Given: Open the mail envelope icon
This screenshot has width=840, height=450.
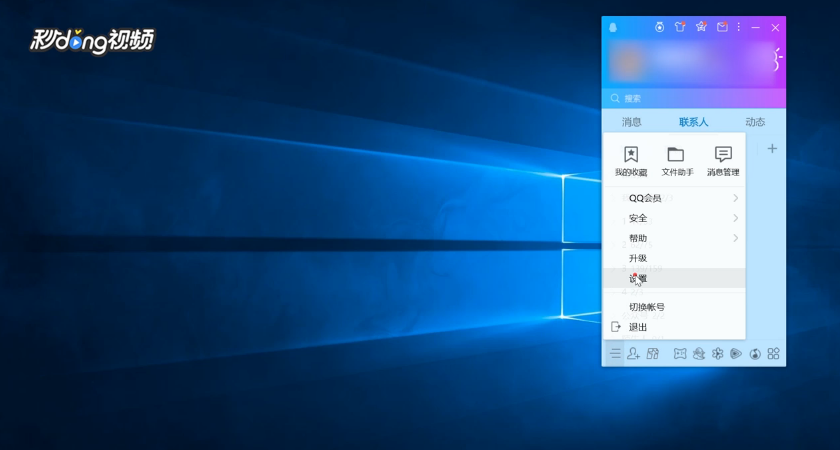Looking at the screenshot, I should coord(722,27).
